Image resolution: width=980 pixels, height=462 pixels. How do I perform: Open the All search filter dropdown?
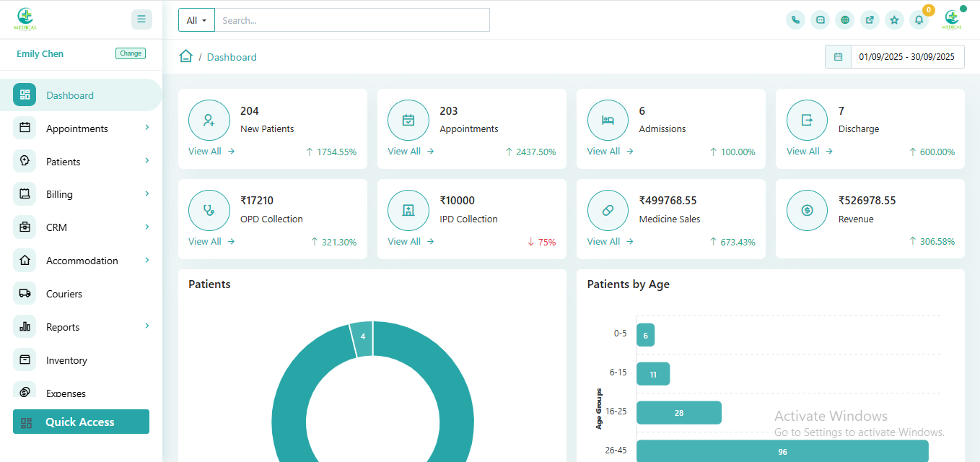196,20
